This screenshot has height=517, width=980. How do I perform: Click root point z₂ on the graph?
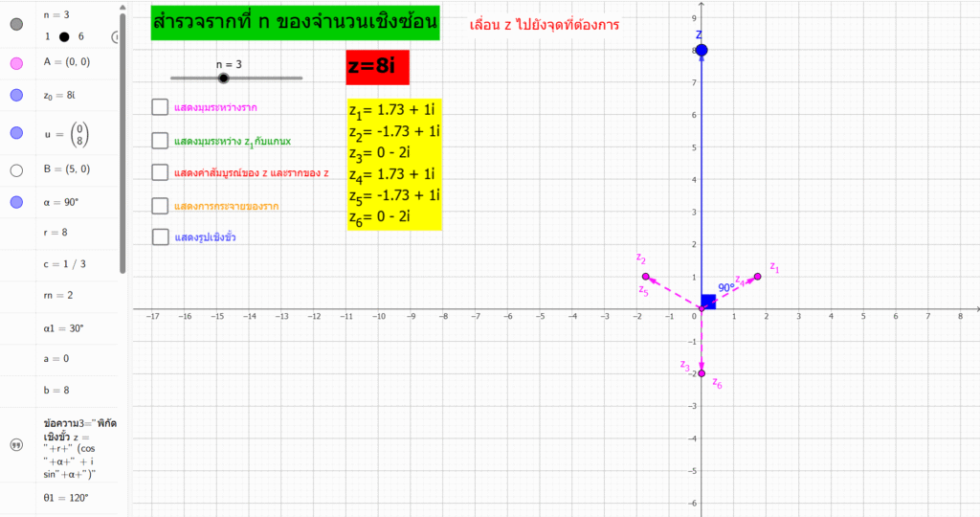[646, 277]
